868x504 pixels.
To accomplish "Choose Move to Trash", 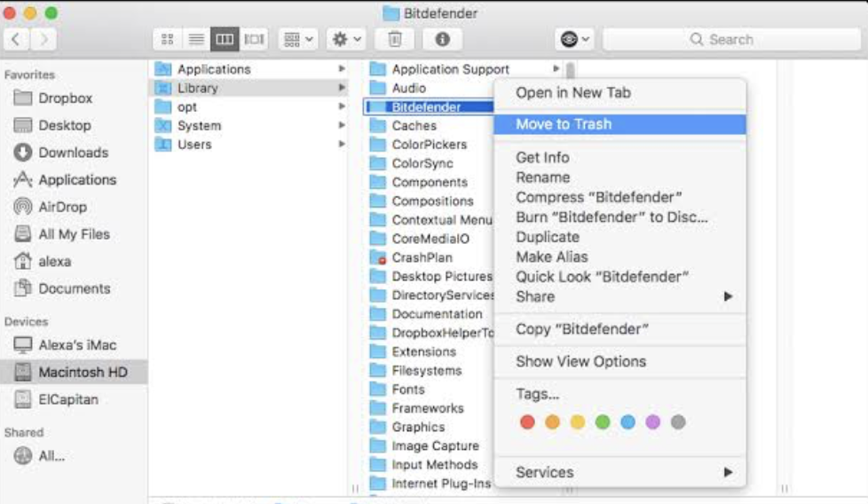I will pyautogui.click(x=620, y=124).
